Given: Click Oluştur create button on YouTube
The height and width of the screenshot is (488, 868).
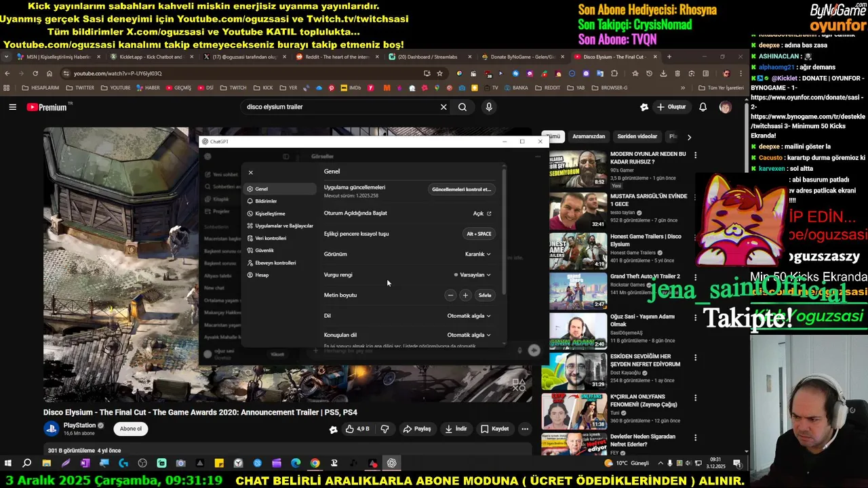Looking at the screenshot, I should click(671, 107).
